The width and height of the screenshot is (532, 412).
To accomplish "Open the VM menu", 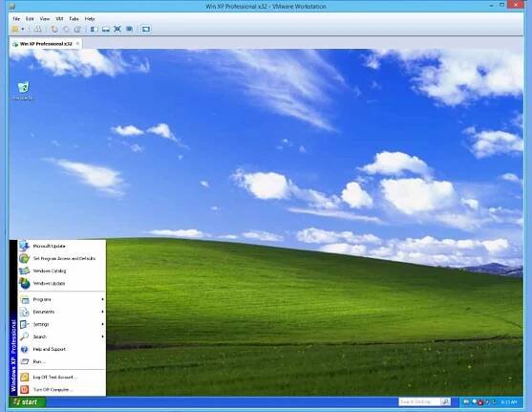I will [59, 19].
